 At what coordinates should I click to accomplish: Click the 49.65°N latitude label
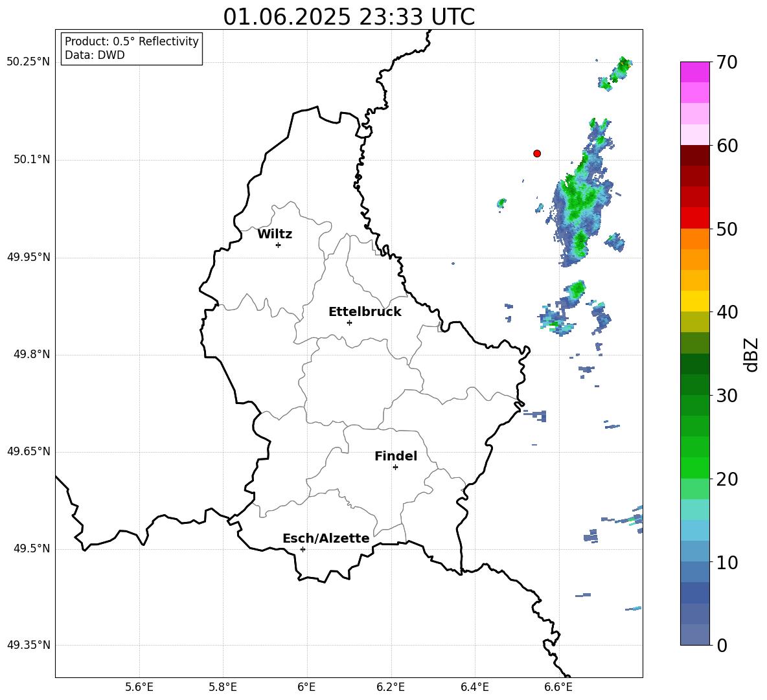click(29, 451)
